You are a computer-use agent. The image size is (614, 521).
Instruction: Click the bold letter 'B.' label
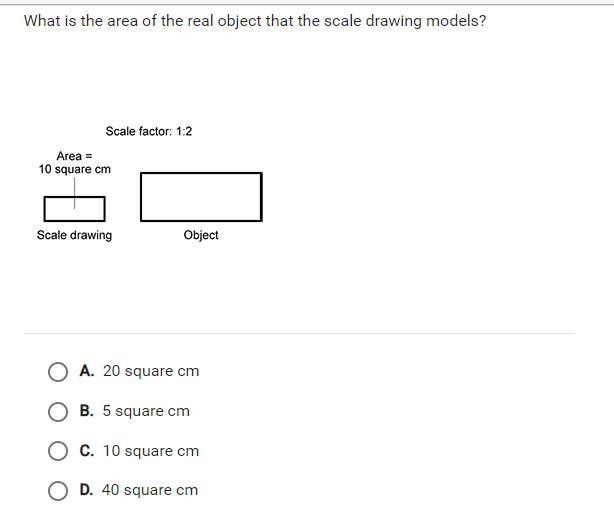(87, 411)
